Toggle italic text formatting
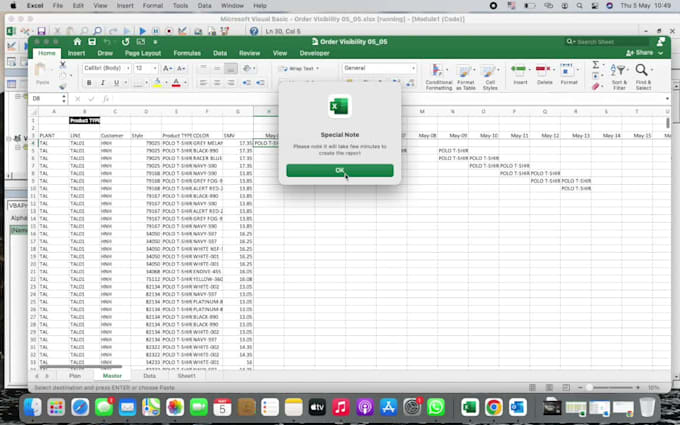The image size is (680, 425). pos(102,83)
